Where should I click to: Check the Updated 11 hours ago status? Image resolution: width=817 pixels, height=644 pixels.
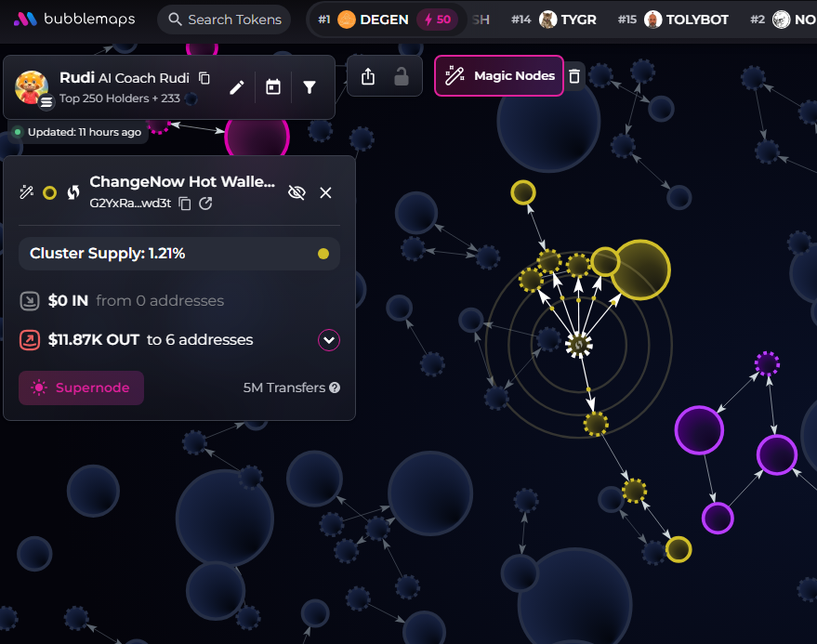click(x=78, y=132)
